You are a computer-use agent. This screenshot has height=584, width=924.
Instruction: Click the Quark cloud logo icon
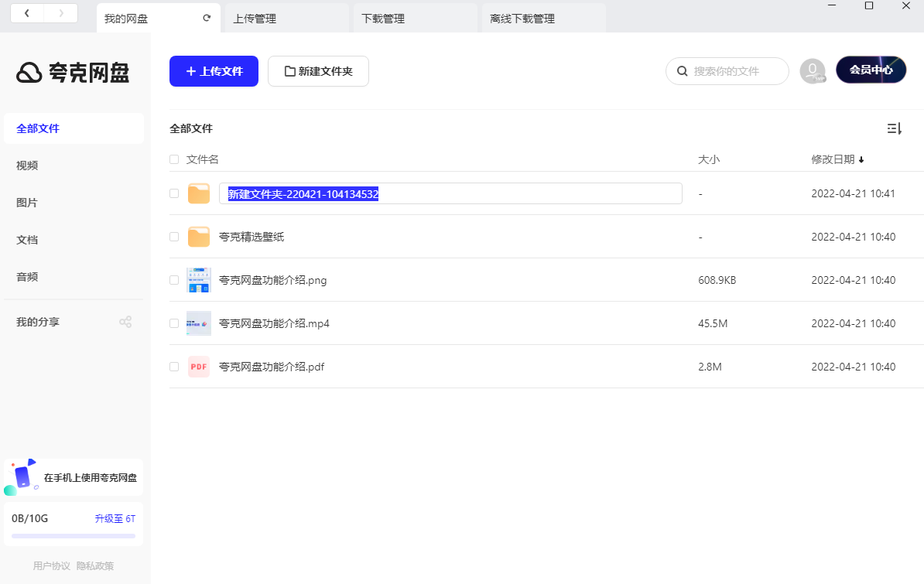[29, 73]
